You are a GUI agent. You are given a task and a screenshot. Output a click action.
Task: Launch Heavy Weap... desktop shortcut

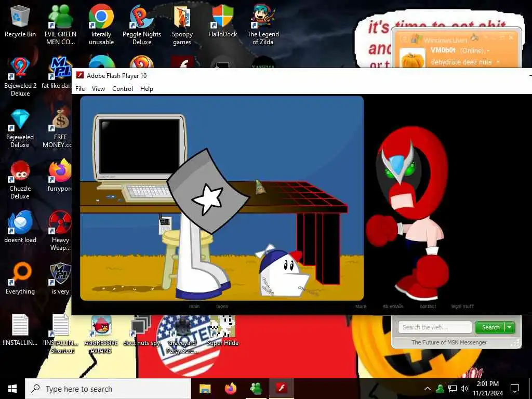pyautogui.click(x=60, y=231)
